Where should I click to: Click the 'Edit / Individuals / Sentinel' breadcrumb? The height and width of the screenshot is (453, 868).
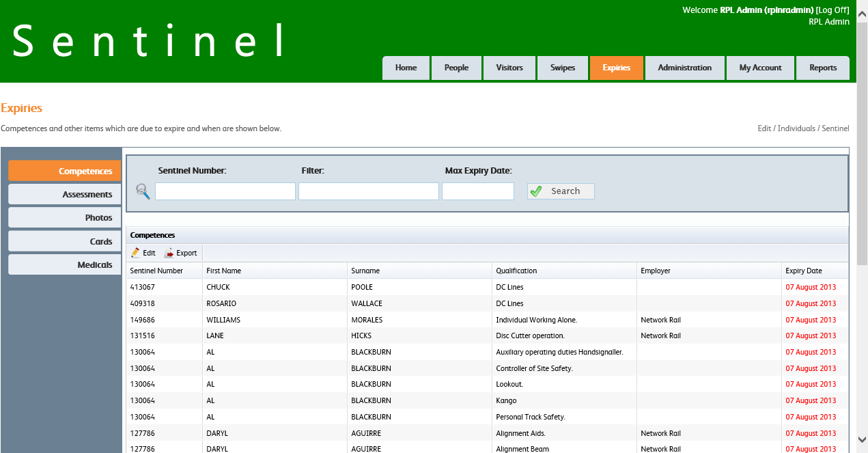click(x=804, y=128)
